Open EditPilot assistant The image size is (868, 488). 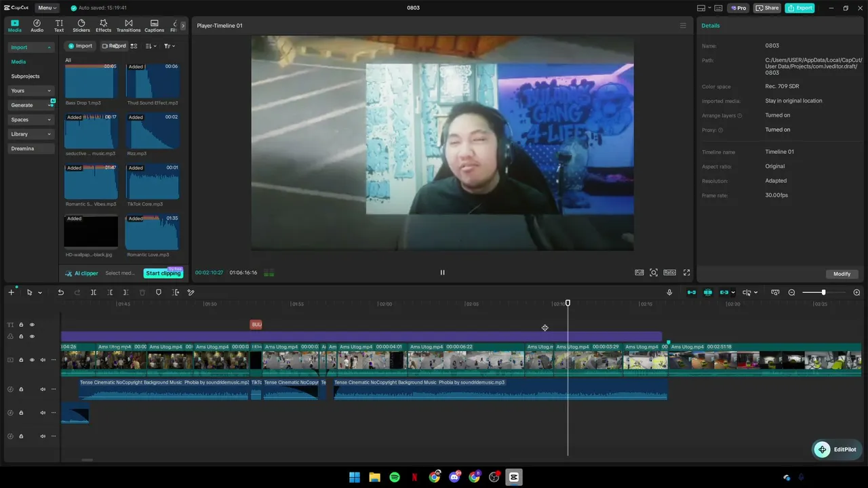[837, 449]
